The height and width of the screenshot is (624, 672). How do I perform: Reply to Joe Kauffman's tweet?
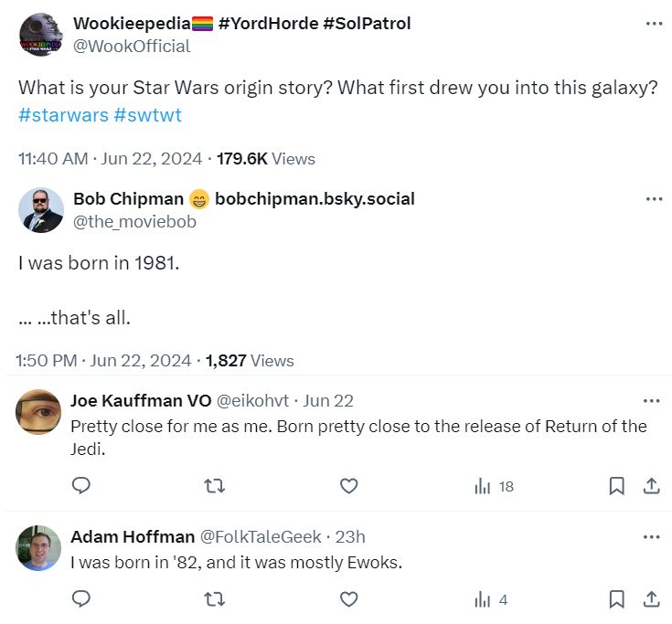pyautogui.click(x=81, y=486)
